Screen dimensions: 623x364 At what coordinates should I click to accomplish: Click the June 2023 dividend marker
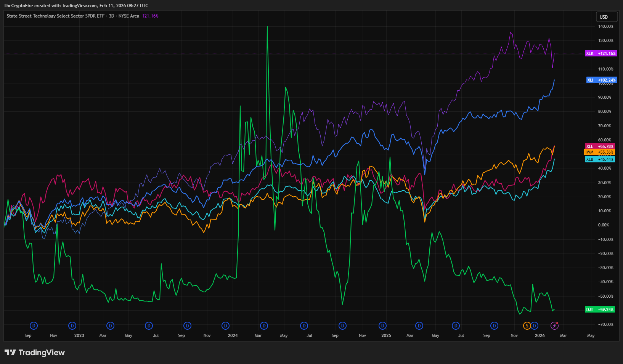pos(149,326)
